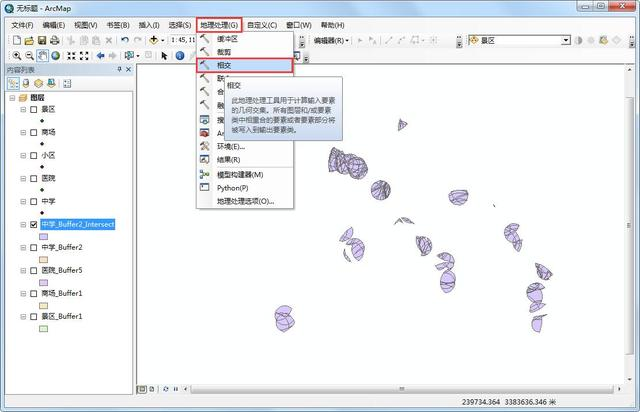
Task: Turn on the 医院 layer checkbox
Action: click(x=33, y=178)
